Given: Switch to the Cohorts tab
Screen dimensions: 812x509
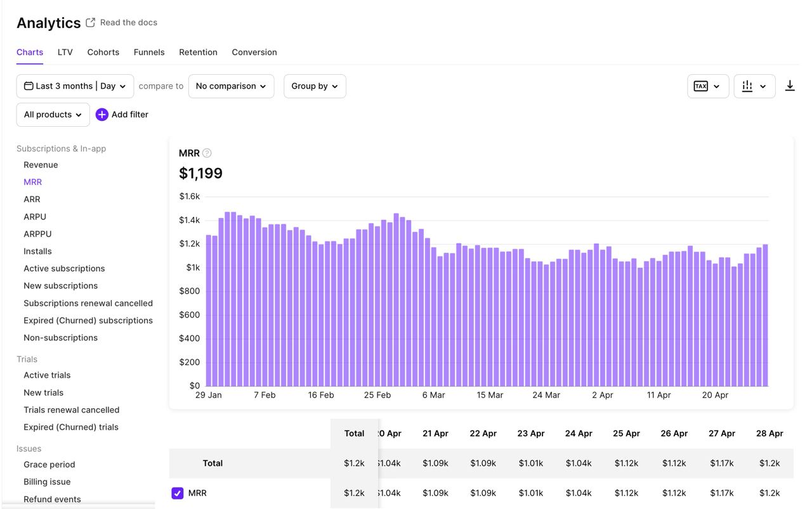Looking at the screenshot, I should [x=103, y=52].
